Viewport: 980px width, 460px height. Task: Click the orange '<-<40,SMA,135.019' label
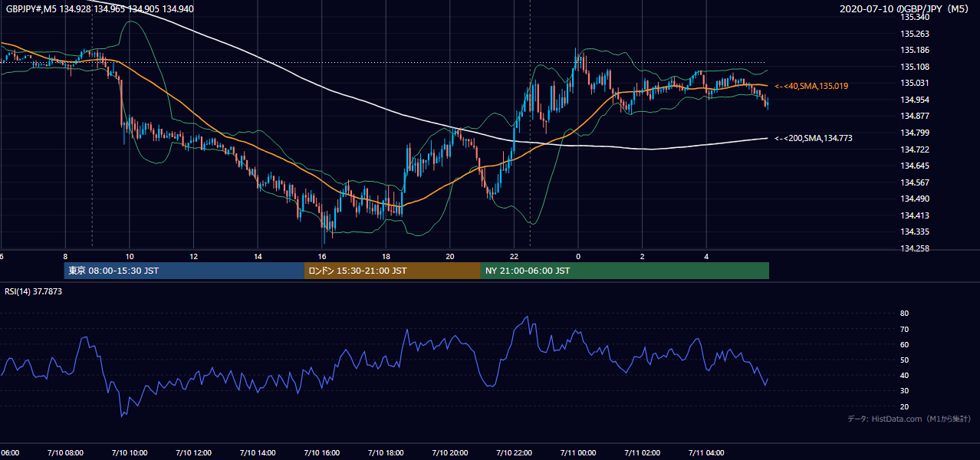812,86
